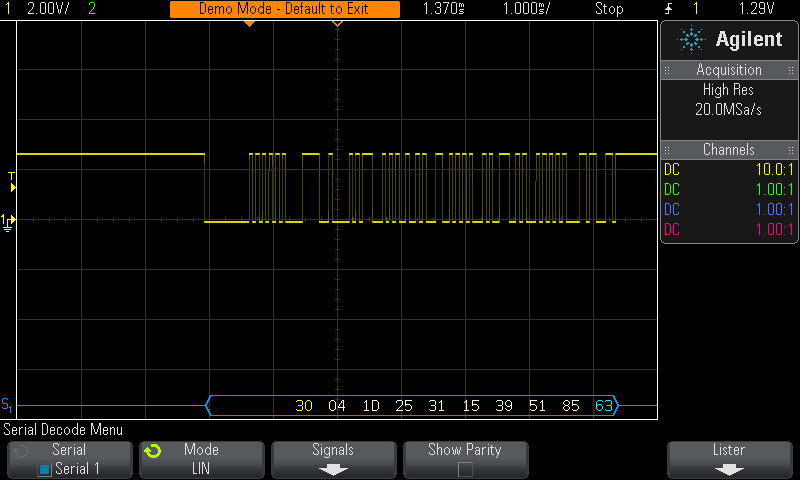The image size is (800, 480).
Task: Click the Stop run status
Action: pos(609,9)
